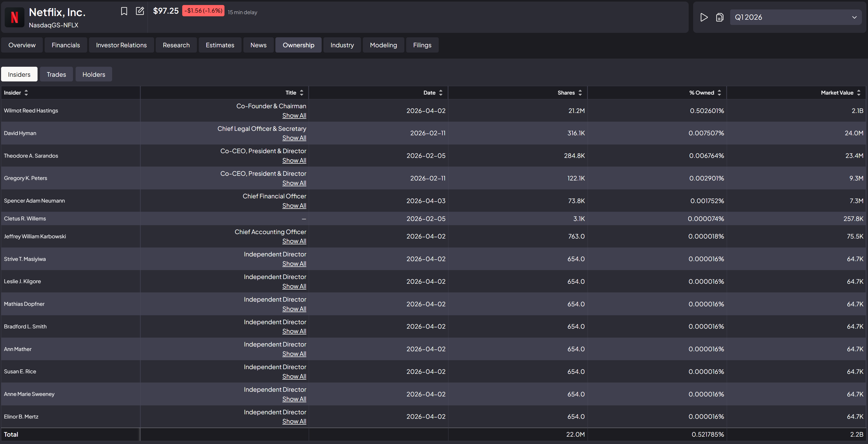Click the bookmark icon beside Netflix, Inc.

124,11
